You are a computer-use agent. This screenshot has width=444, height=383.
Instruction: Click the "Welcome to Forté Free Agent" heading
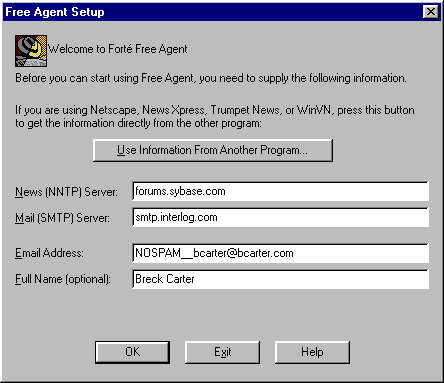(118, 49)
